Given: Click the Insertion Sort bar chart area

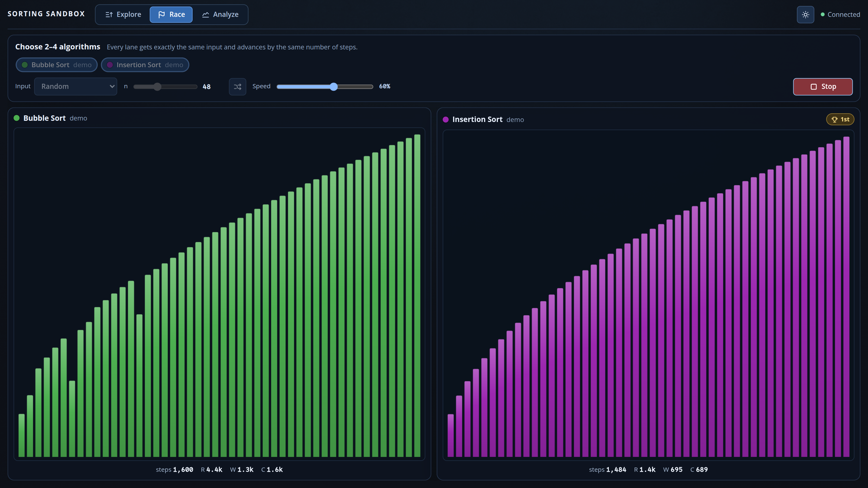Looking at the screenshot, I should [648, 295].
